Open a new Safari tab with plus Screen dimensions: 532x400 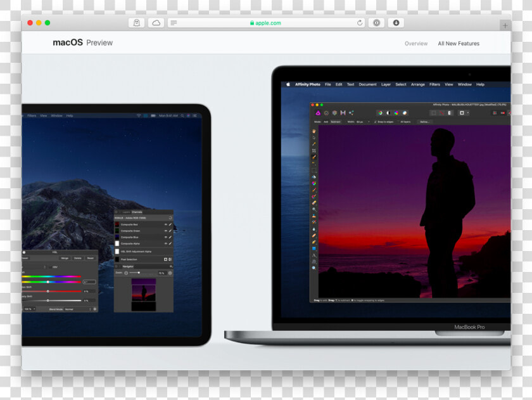(x=505, y=25)
